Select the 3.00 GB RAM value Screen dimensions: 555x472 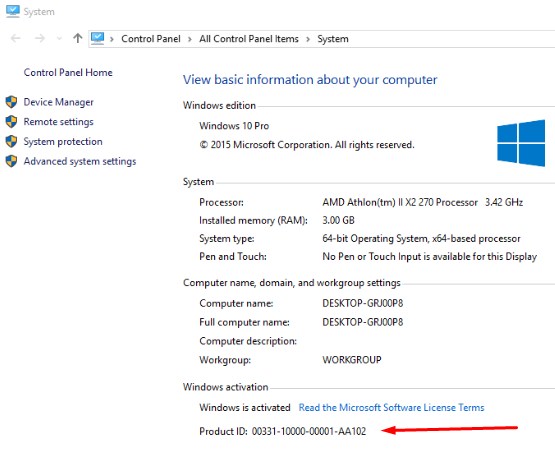338,220
